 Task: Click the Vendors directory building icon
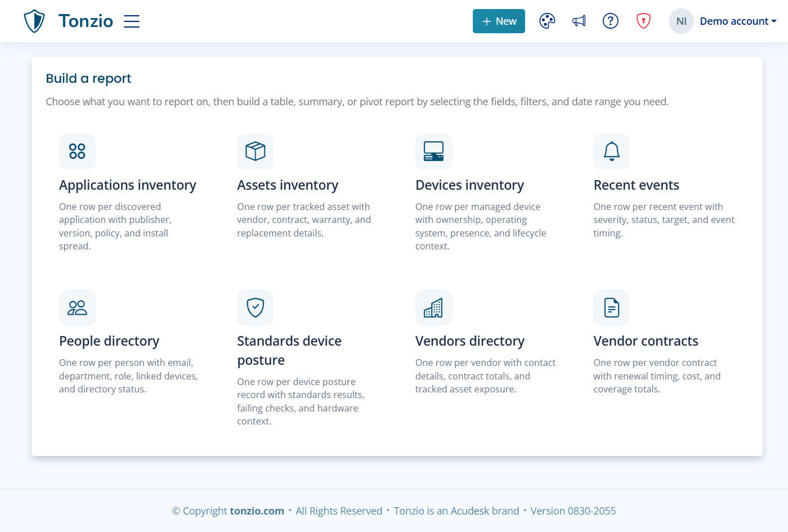point(433,307)
